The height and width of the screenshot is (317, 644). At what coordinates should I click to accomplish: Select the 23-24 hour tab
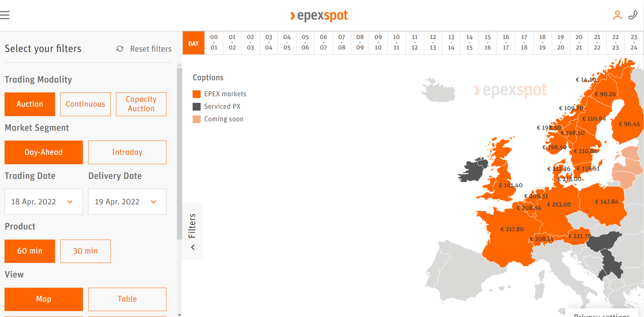[634, 43]
